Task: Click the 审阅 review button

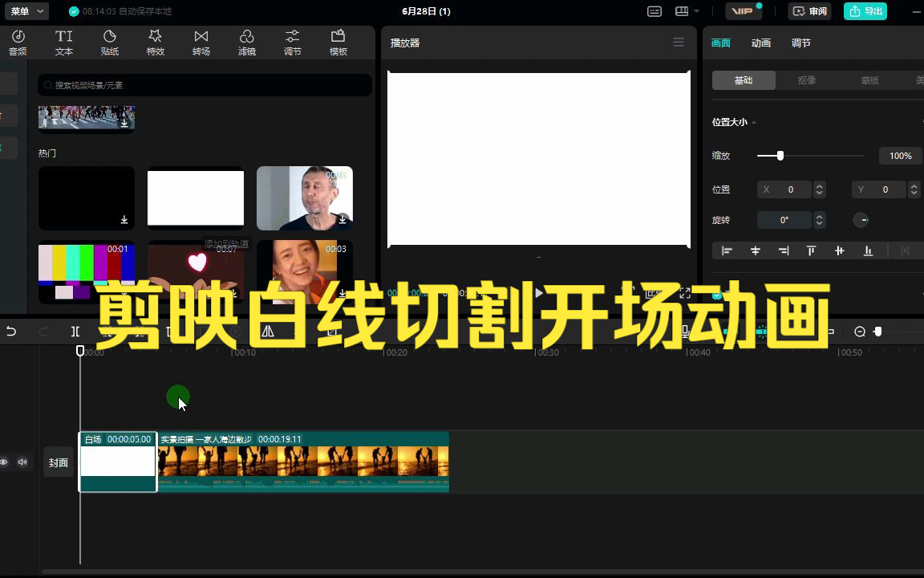Action: [x=809, y=11]
